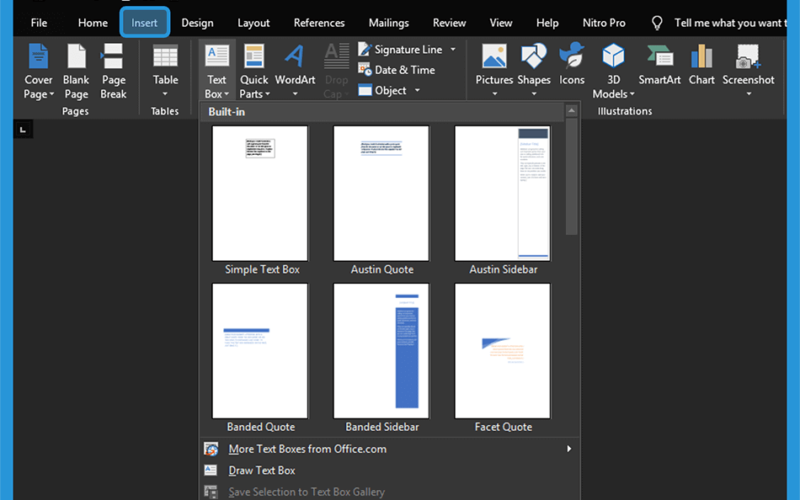Select the Insert tab

[144, 22]
